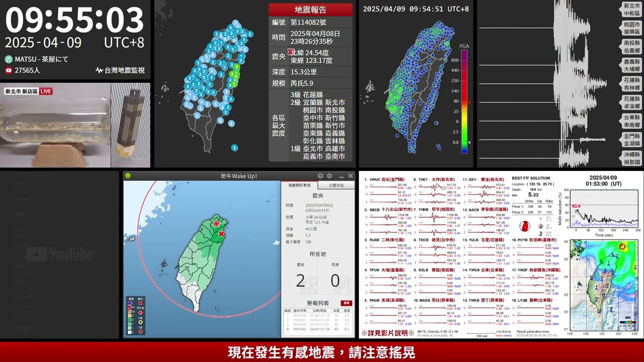Screen dimensions: 644x362
Task: Open settings gear in 地牛Wake Up! window
Action: coord(330,176)
